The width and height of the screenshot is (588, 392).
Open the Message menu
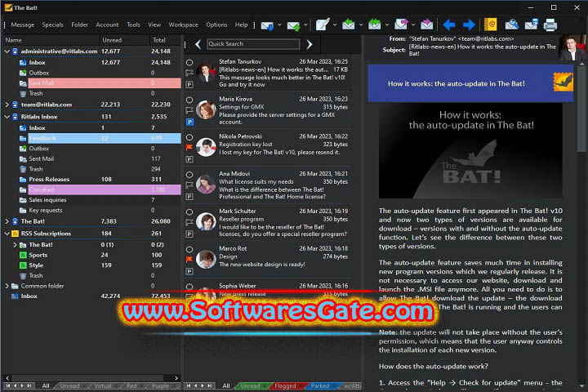pyautogui.click(x=23, y=24)
